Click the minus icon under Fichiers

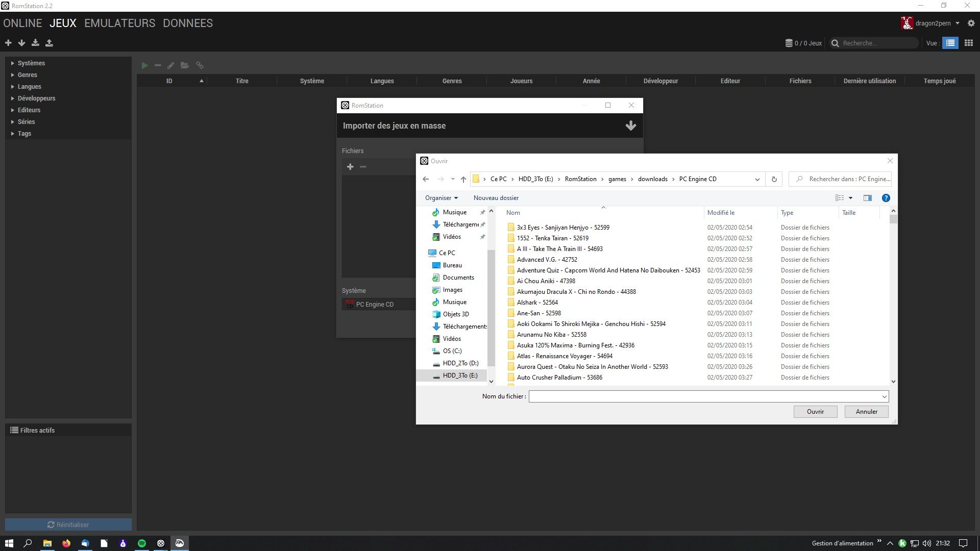point(363,167)
